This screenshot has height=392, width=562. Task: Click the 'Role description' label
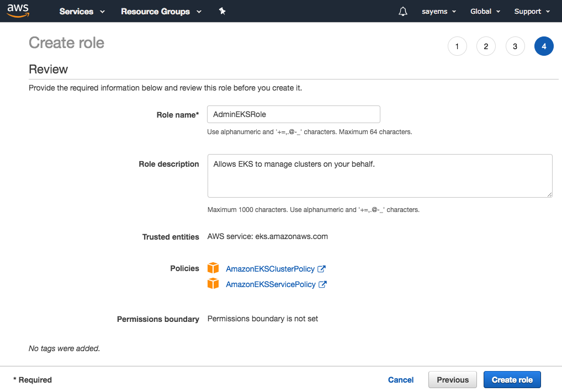point(169,164)
